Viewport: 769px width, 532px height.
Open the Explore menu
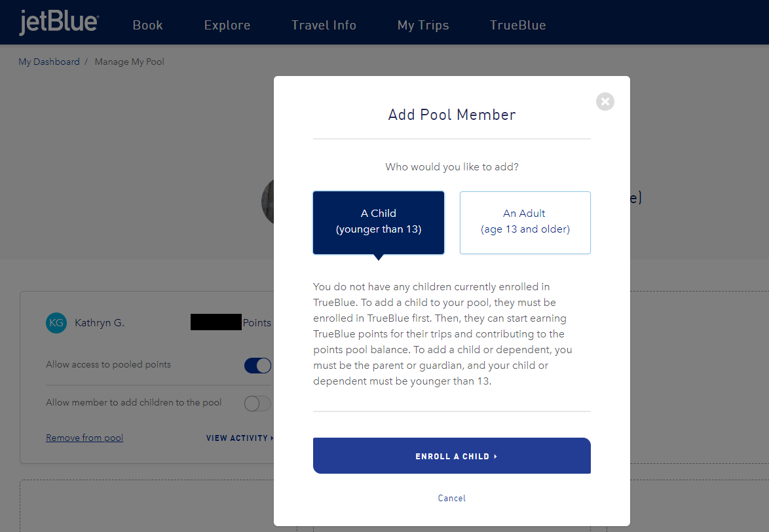pyautogui.click(x=227, y=26)
